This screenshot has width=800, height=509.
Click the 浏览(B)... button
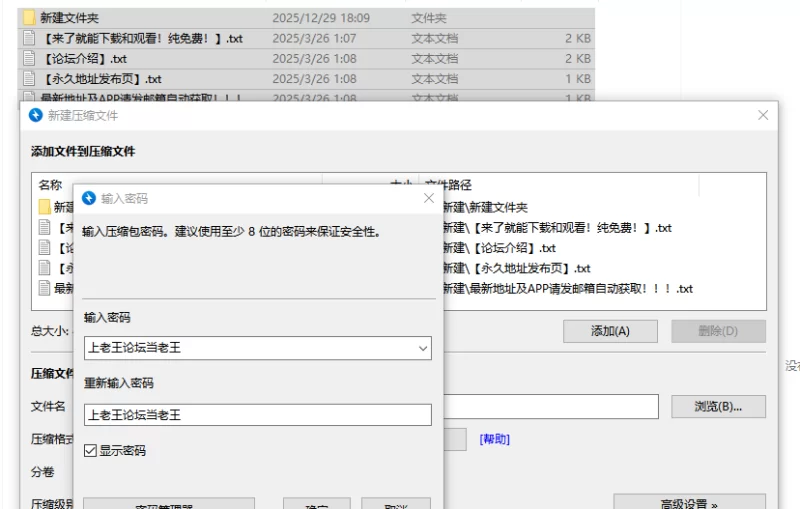(x=718, y=406)
